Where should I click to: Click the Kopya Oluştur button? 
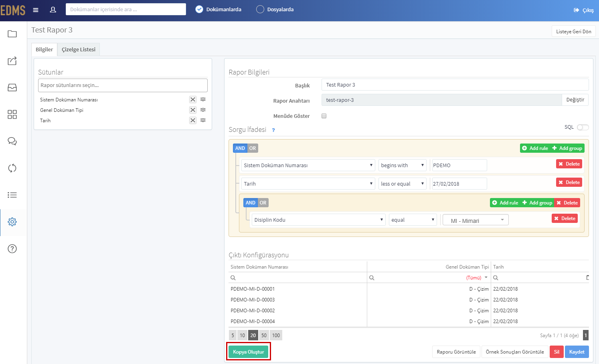[249, 352]
